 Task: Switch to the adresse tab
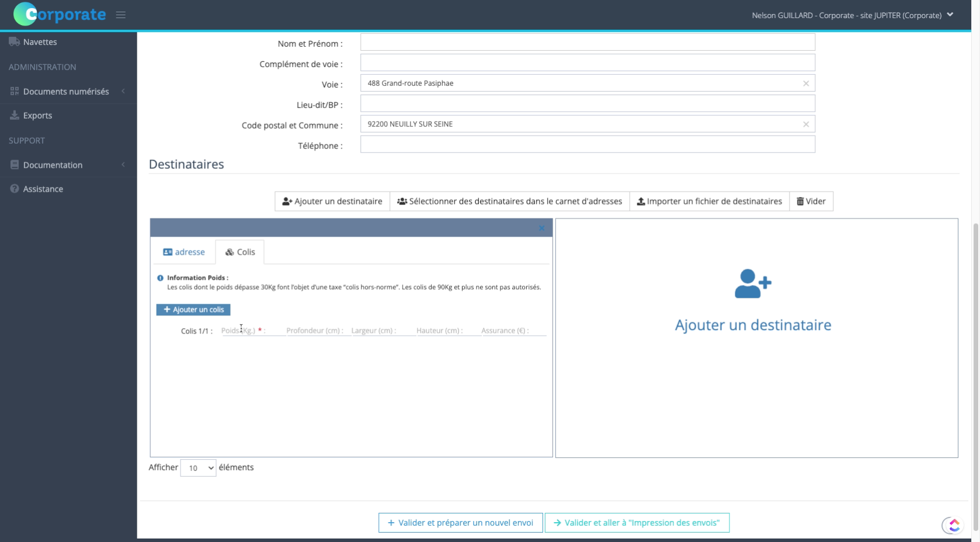coord(184,252)
